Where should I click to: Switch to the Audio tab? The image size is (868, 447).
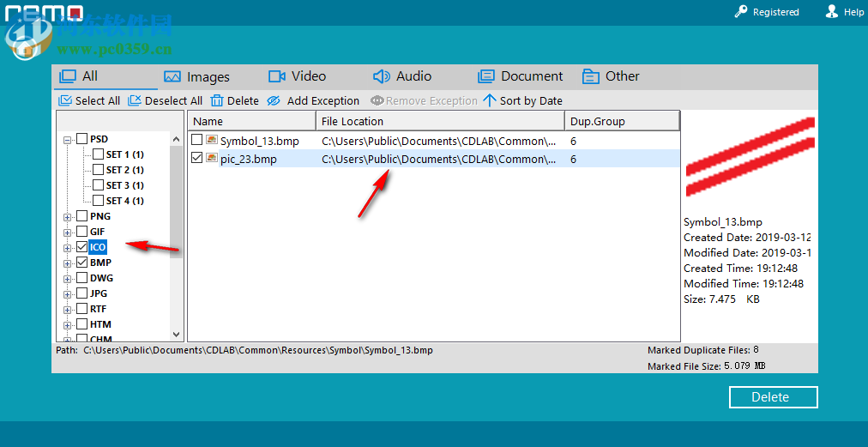click(x=402, y=76)
